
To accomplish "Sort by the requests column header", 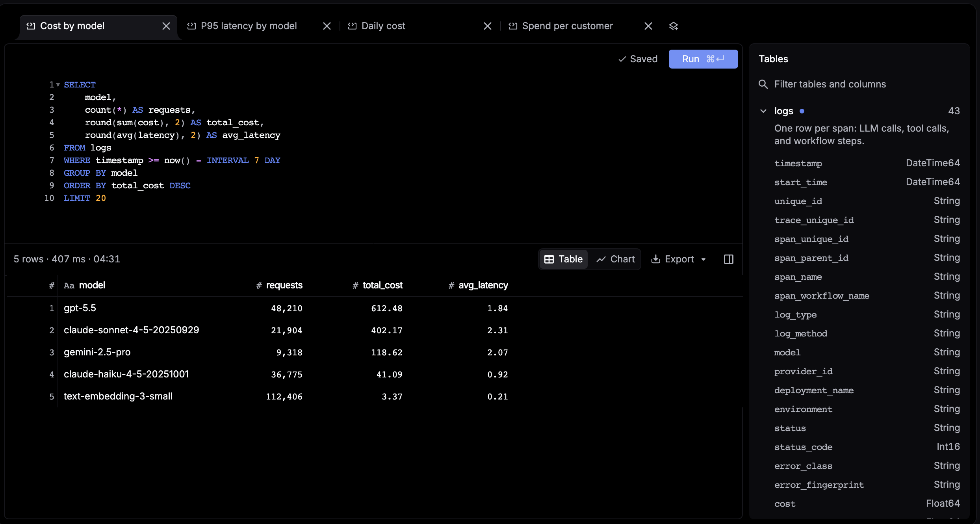I will (279, 285).
